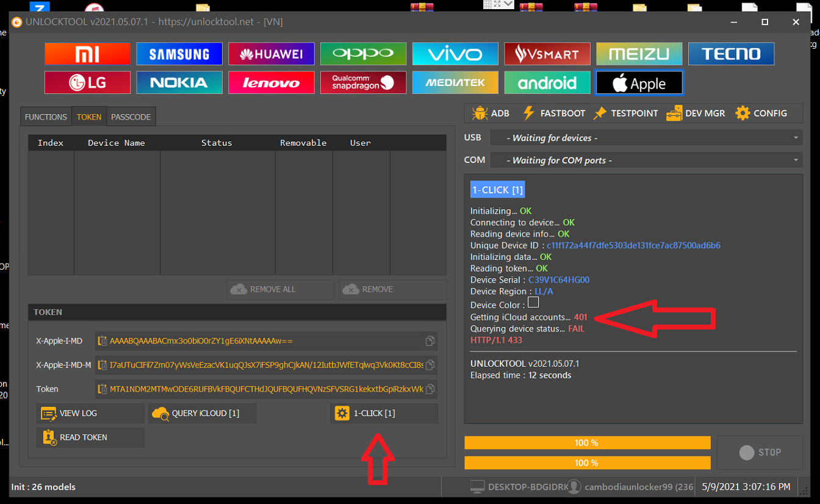Click the HTTP/1.1 433 error line
Image resolution: width=820 pixels, height=504 pixels.
click(496, 340)
